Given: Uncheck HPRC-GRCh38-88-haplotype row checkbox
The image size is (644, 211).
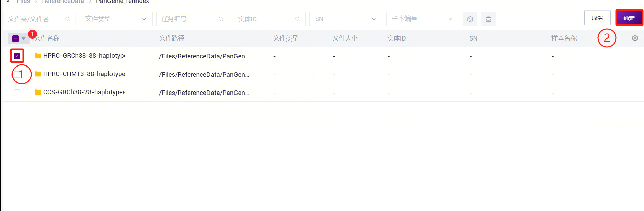Looking at the screenshot, I should coord(17,56).
